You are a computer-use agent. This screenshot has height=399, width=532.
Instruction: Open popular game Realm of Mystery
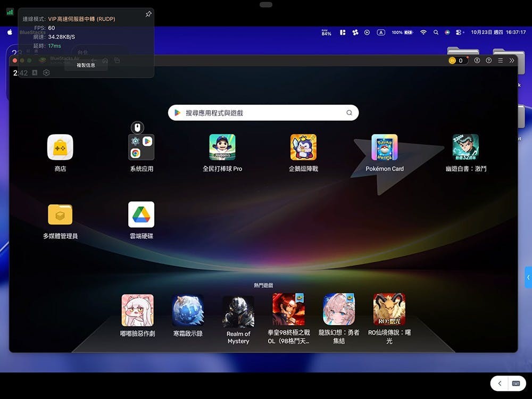point(238,311)
